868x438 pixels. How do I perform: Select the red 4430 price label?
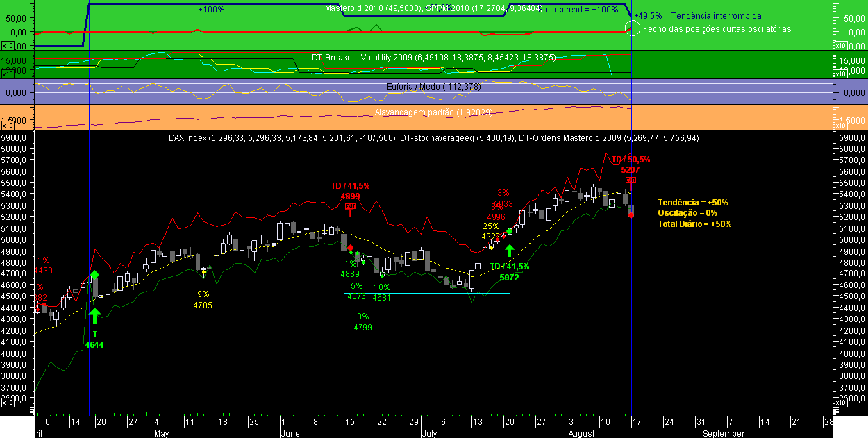point(43,271)
